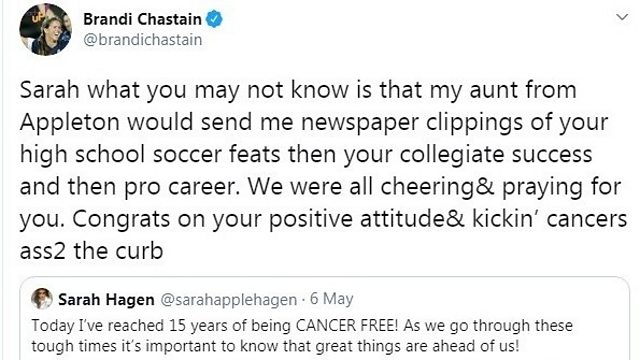This screenshot has height=360, width=640.
Task: Open the quoted tweet about being CANCER FREE
Action: (x=324, y=318)
